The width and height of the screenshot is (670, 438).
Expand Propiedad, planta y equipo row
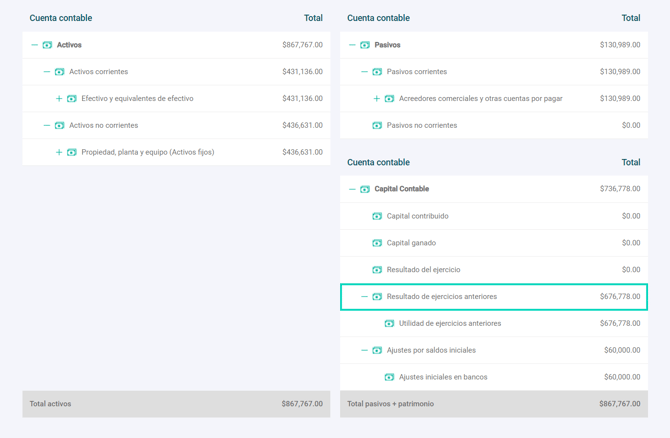click(x=59, y=153)
